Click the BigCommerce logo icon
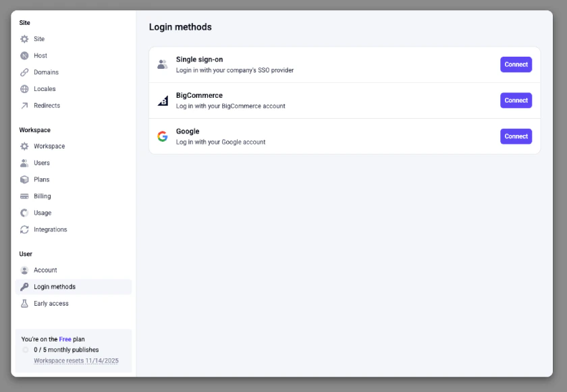The height and width of the screenshot is (392, 567). 162,100
